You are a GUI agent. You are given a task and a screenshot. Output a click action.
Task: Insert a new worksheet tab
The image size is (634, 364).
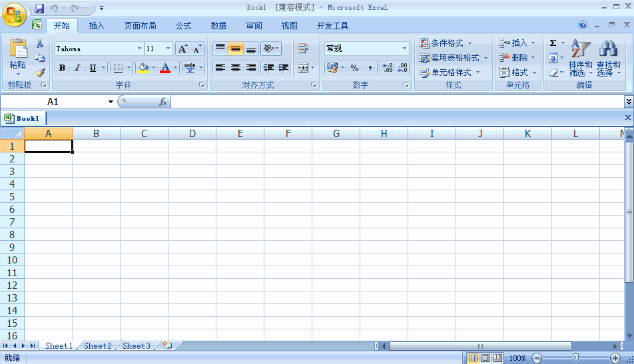[167, 346]
